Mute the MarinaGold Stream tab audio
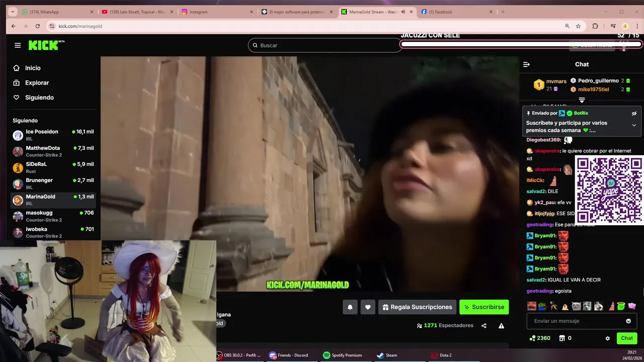The image size is (644, 362). click(x=403, y=12)
